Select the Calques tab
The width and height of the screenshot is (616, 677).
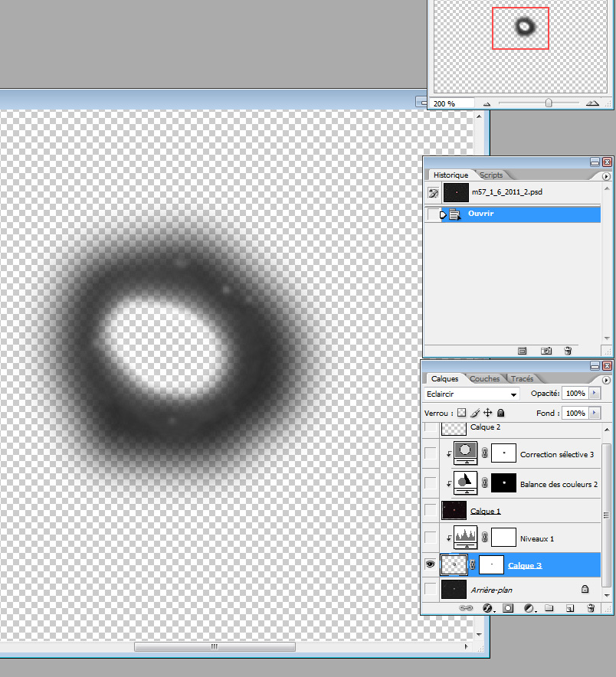(444, 378)
